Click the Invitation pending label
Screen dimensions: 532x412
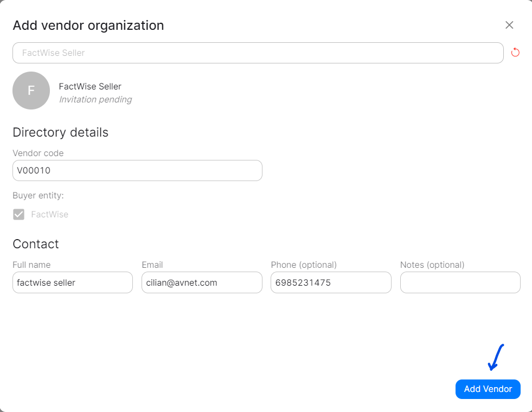click(95, 99)
